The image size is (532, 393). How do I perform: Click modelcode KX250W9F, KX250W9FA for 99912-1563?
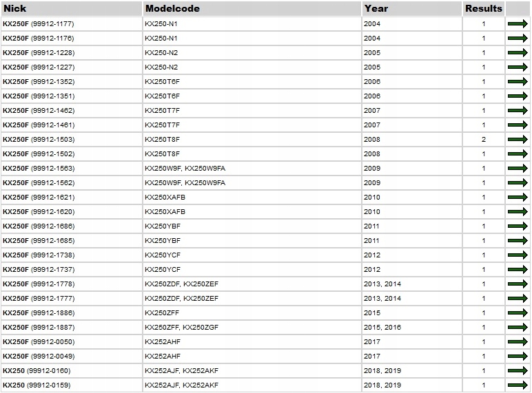click(185, 169)
